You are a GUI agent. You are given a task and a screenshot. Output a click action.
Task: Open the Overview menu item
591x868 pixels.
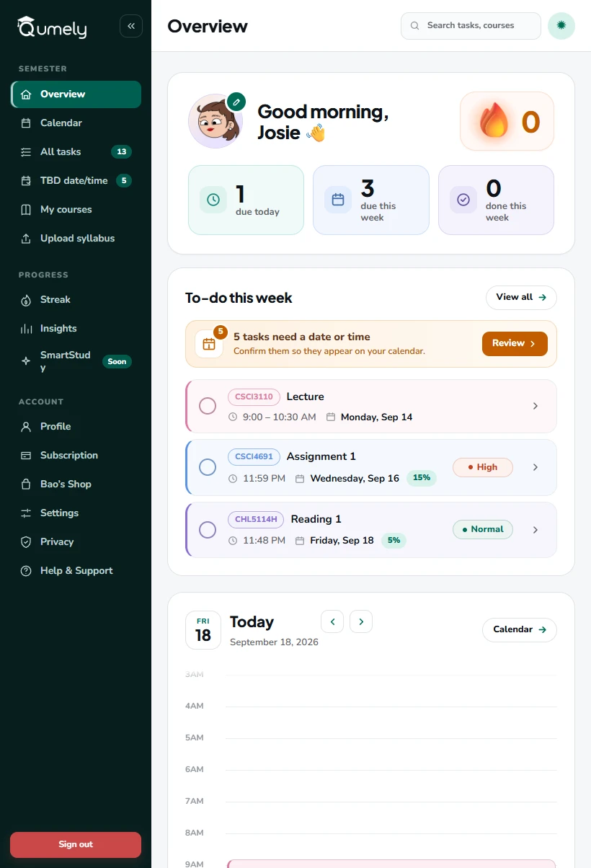(x=76, y=94)
